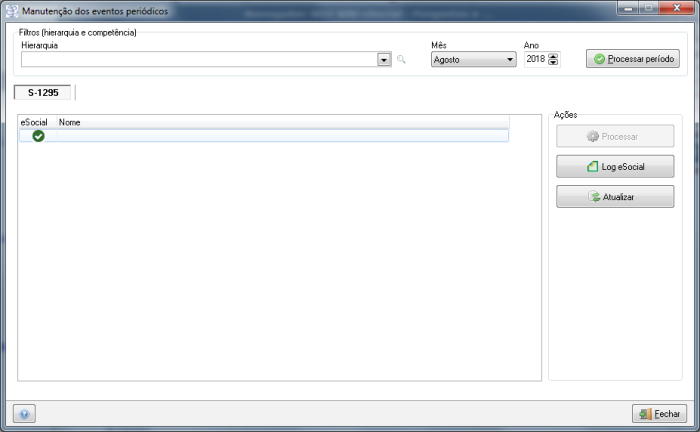Expand the Hierarquia combo box arrow
The width and height of the screenshot is (700, 432).
coord(383,60)
